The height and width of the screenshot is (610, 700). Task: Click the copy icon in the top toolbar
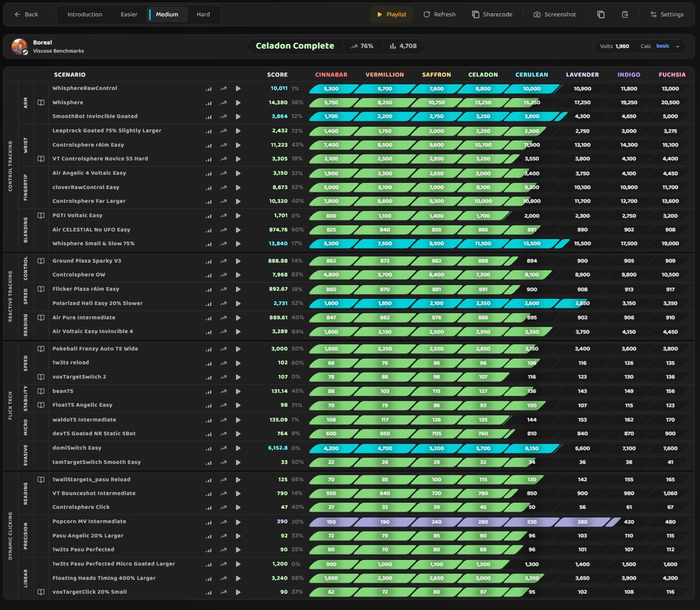click(x=601, y=15)
